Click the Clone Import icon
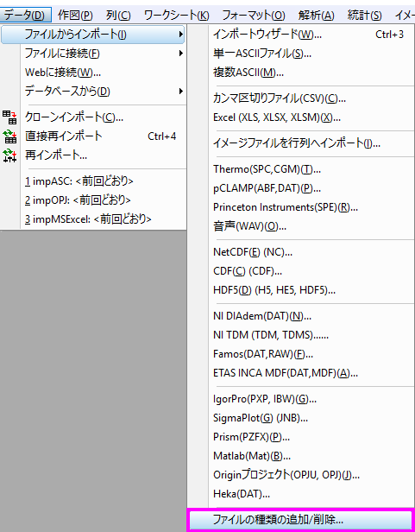The image size is (415, 532). pos(9,117)
